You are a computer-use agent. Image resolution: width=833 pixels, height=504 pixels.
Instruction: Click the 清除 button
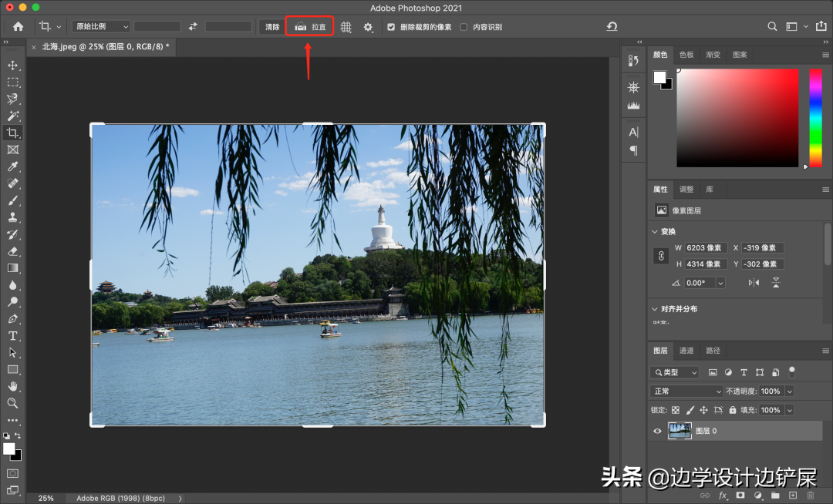[272, 27]
